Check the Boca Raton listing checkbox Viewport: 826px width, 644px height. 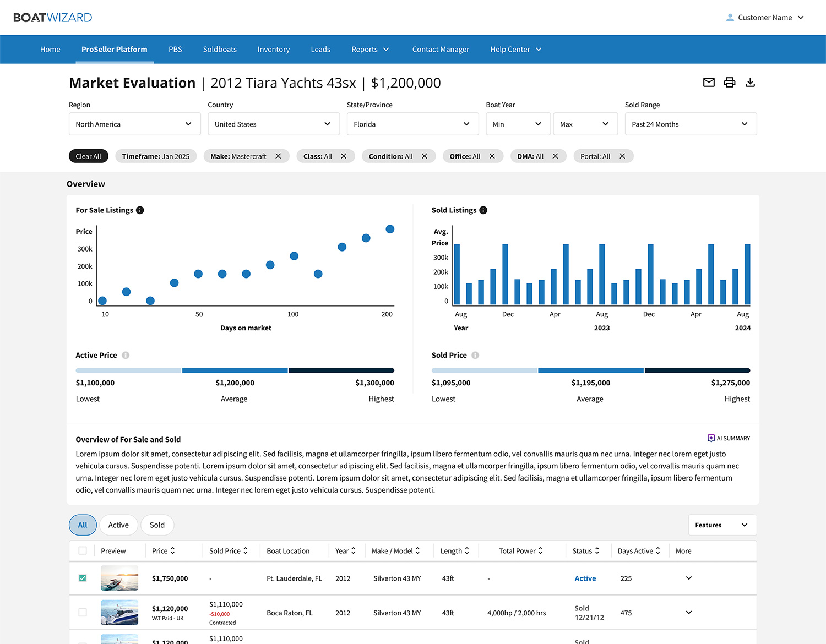tap(83, 612)
